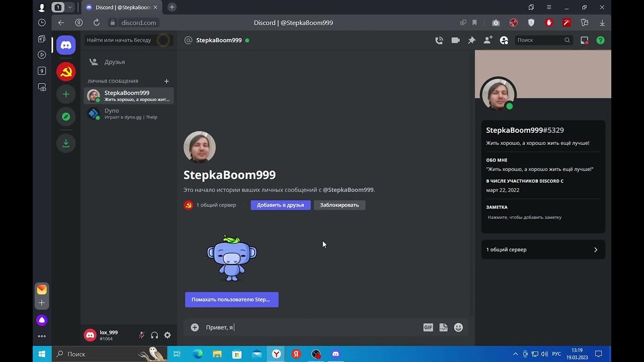Click the Windows taskbar Поиск box
The width and height of the screenshot is (644, 362).
coord(110,354)
